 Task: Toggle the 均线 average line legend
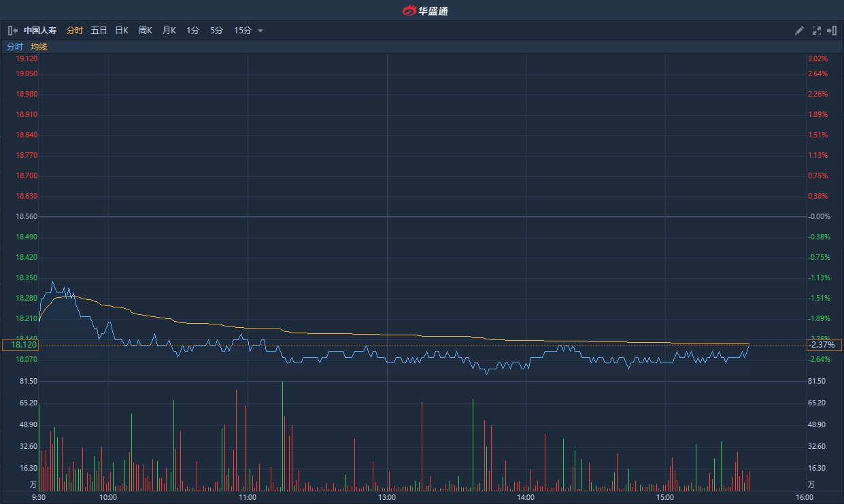39,47
